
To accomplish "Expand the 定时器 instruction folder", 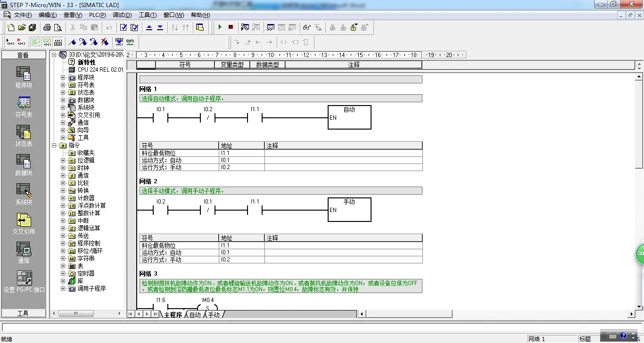I will coord(63,273).
